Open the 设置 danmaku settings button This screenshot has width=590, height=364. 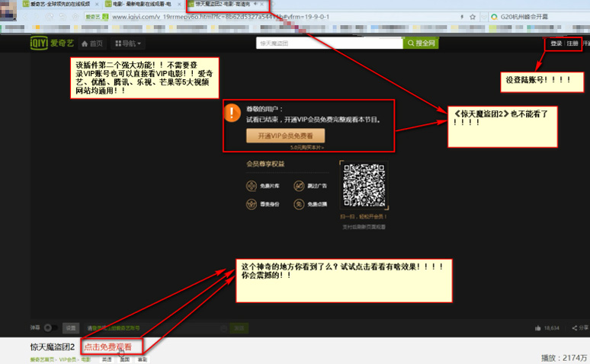[71, 328]
